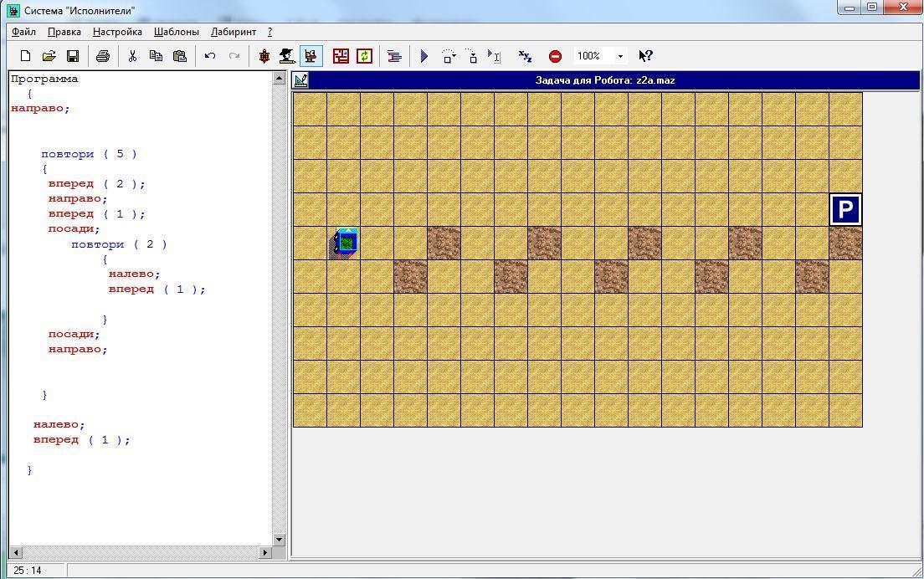Open the Правка menu
Viewport: 924px width, 579px height.
[64, 32]
